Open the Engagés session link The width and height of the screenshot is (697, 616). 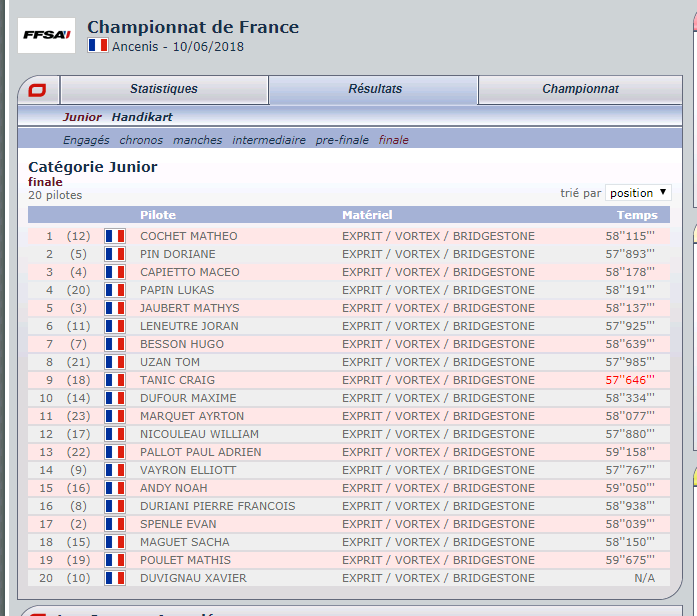pyautogui.click(x=86, y=140)
